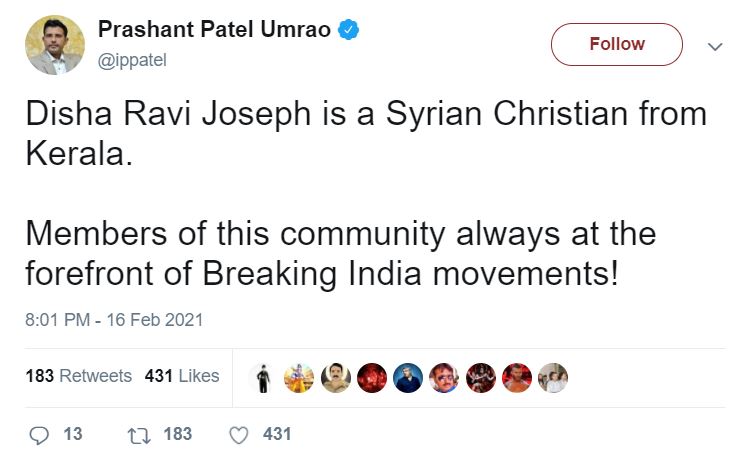Open the 183 Retweets list
This screenshot has height=450, width=754.
79,376
